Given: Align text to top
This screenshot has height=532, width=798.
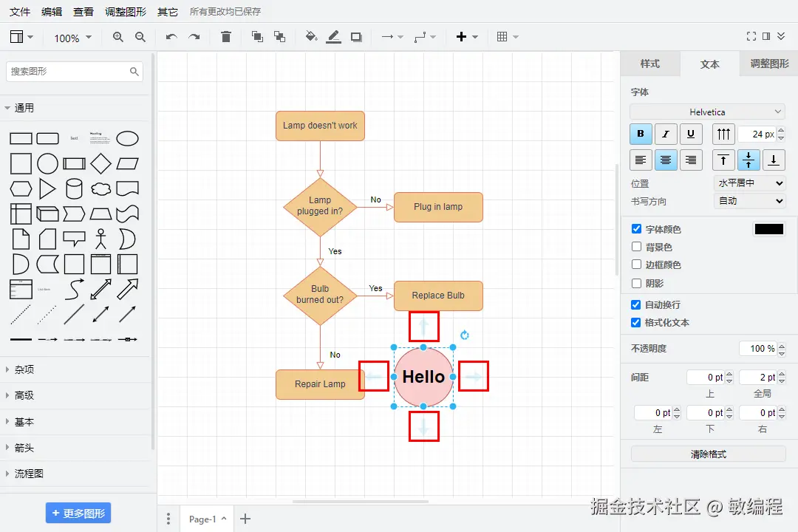Looking at the screenshot, I should [x=723, y=160].
